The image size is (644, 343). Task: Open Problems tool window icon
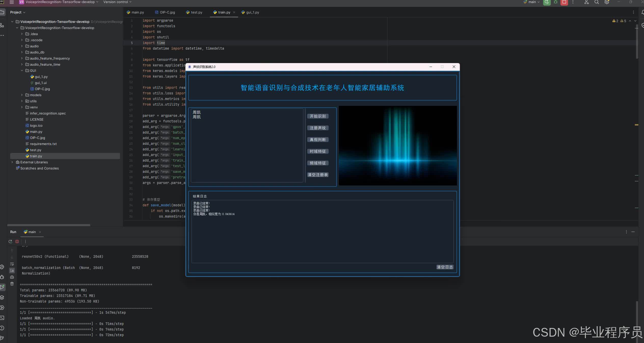pos(2,328)
